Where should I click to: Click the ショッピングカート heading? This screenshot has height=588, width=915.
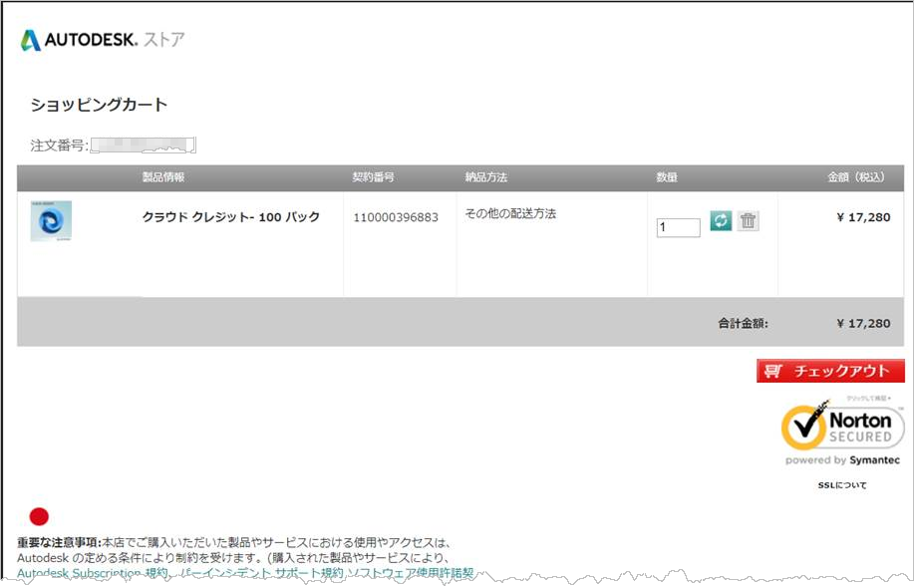pyautogui.click(x=100, y=105)
